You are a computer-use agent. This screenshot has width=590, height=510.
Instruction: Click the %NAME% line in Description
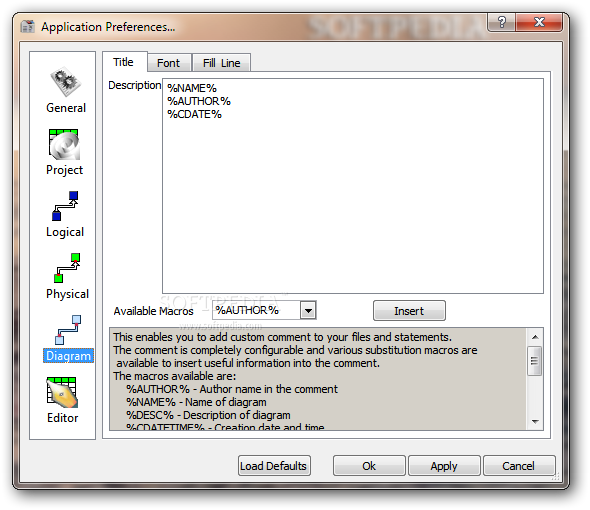coord(192,88)
